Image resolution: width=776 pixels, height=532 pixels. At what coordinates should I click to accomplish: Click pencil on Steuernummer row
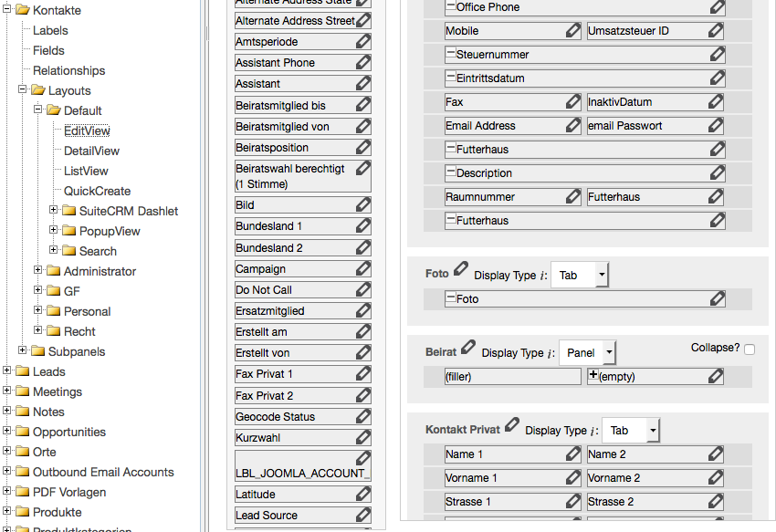click(x=717, y=54)
